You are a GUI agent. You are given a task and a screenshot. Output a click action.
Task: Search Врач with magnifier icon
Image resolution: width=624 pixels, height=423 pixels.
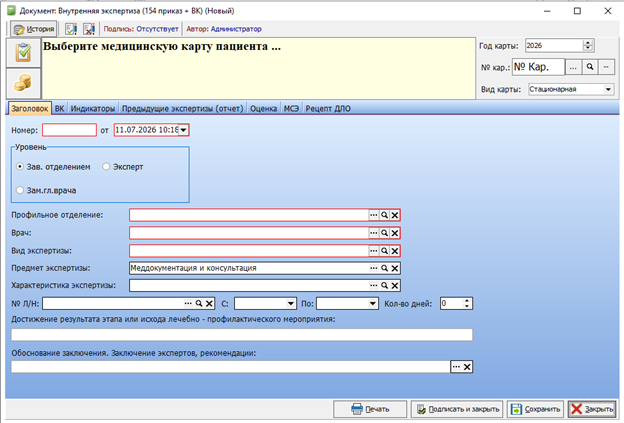click(x=384, y=233)
